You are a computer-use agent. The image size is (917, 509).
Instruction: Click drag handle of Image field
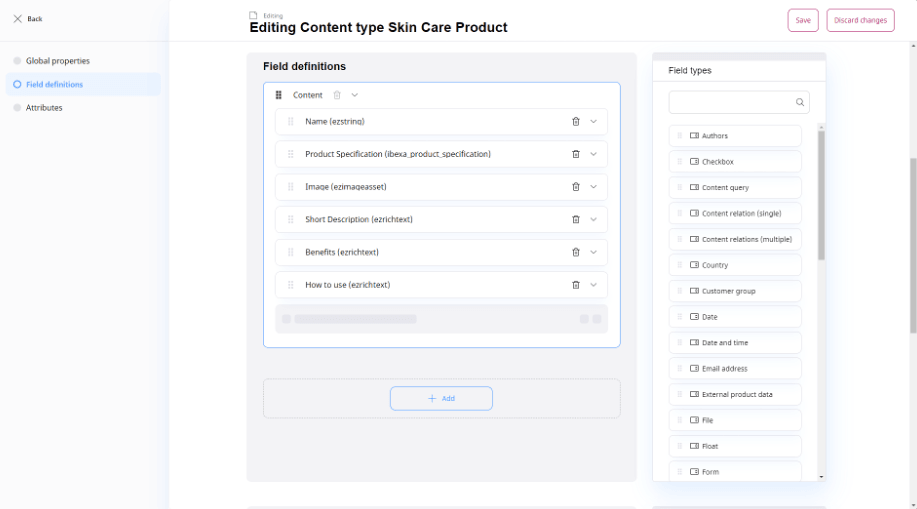291,187
